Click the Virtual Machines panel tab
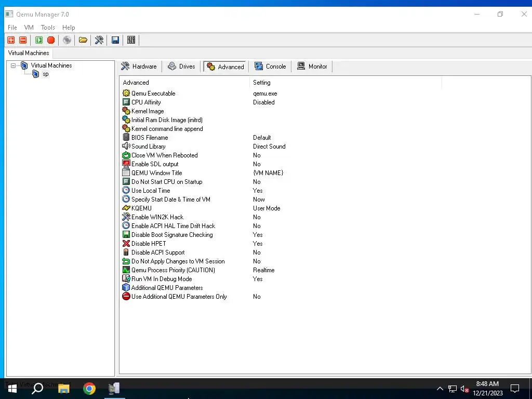This screenshot has width=532, height=399. pyautogui.click(x=29, y=53)
